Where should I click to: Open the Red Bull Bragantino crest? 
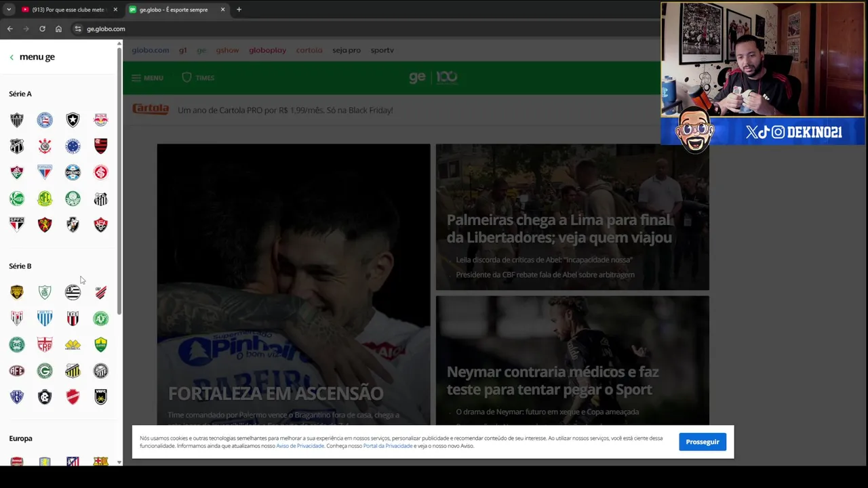(x=100, y=120)
